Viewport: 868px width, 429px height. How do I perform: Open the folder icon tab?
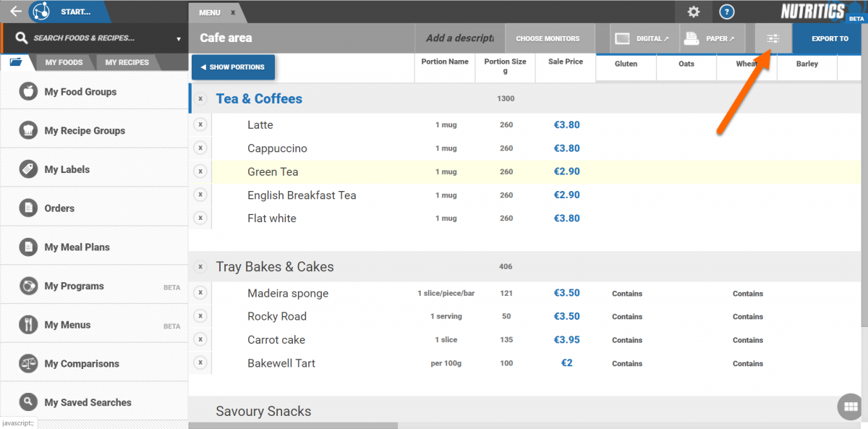[15, 62]
